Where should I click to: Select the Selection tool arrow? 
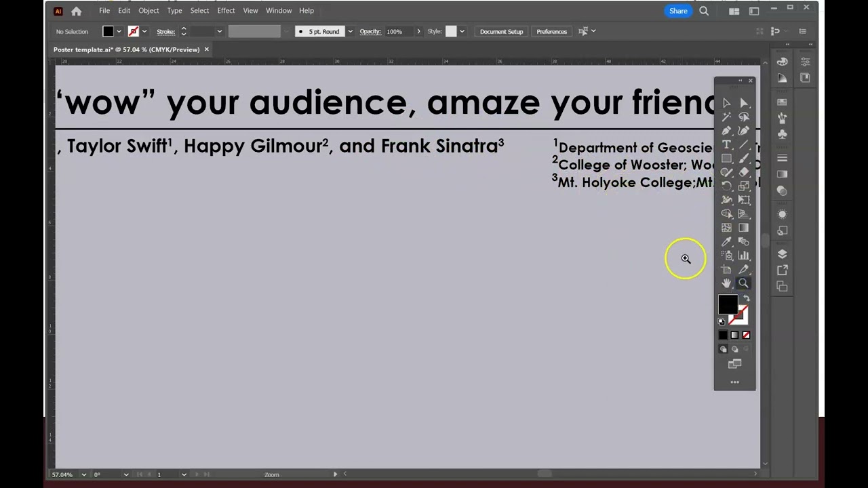726,103
